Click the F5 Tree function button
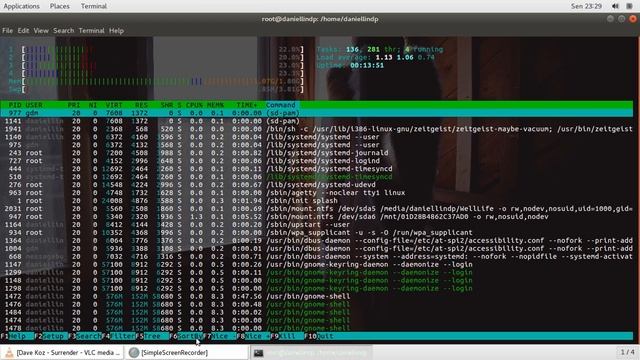Screen dimensions: 640x360 tap(152, 336)
